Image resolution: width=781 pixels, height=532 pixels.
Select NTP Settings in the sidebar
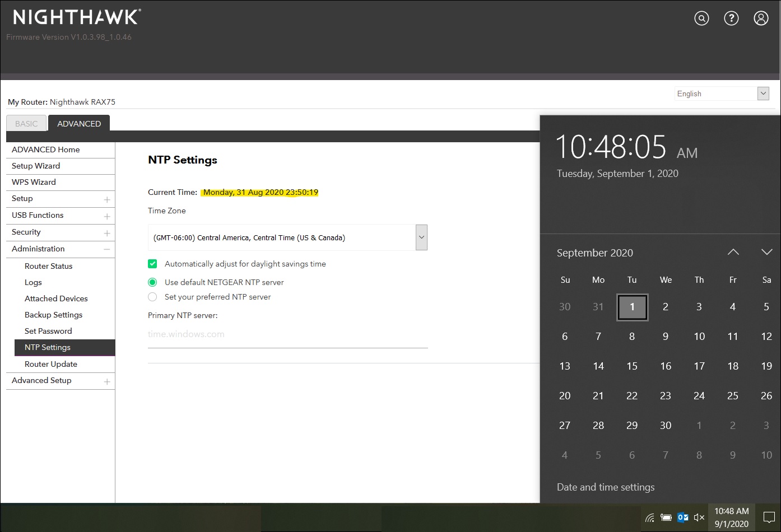click(65, 347)
